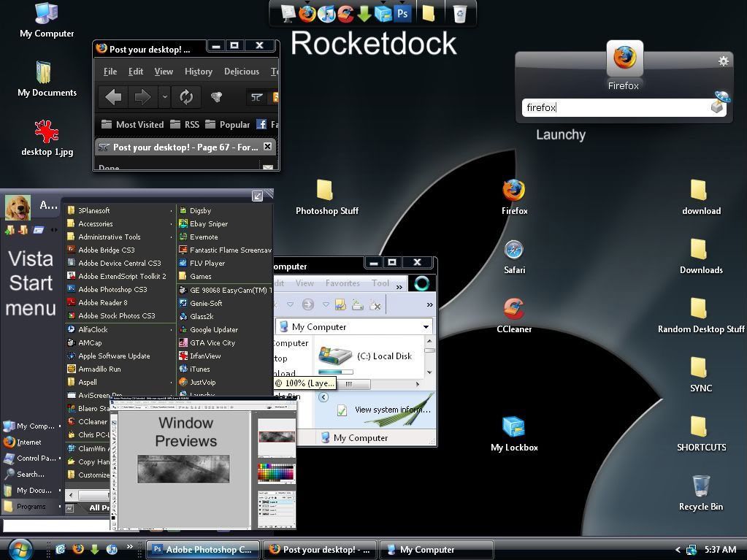Click the network icon in the system tray
Viewport: 747px width, 560px height.
tap(692, 550)
